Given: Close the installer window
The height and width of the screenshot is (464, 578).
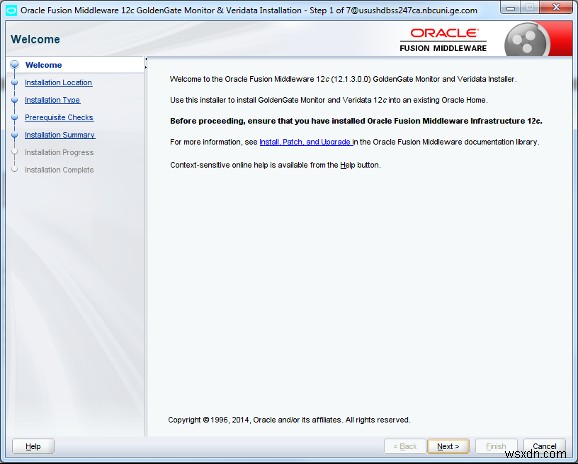Looking at the screenshot, I should click(x=556, y=8).
